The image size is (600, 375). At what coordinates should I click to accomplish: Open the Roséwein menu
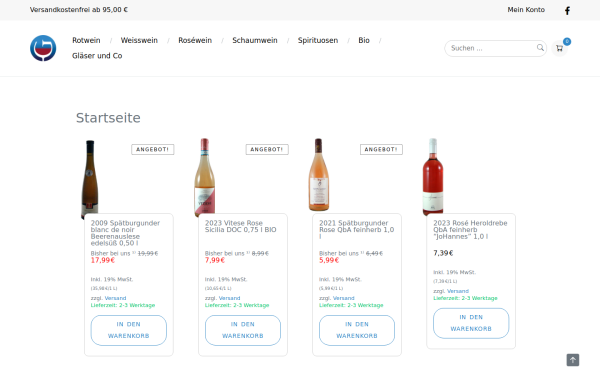click(195, 40)
